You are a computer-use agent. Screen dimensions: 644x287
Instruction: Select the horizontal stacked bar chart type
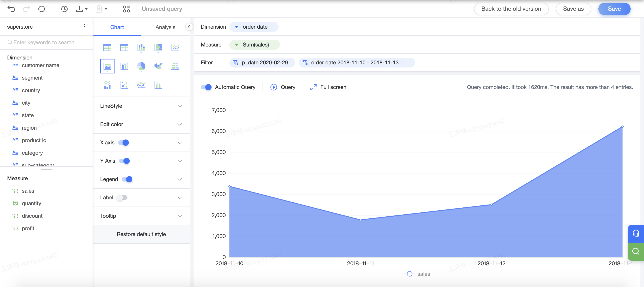(158, 48)
